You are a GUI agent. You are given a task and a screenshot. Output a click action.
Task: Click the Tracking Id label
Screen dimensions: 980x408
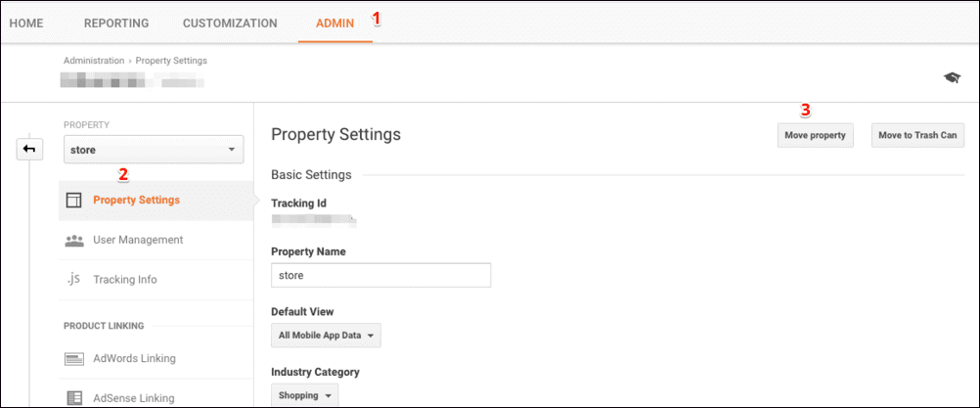[298, 204]
